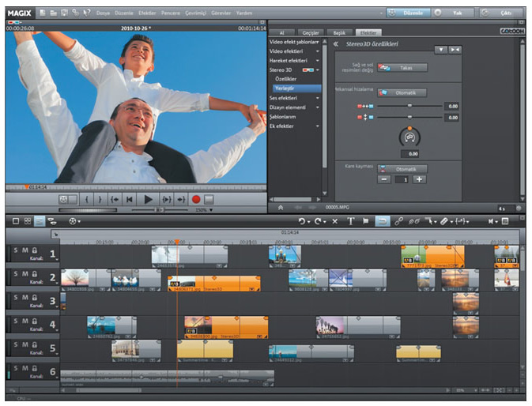Screen dimensions: 532x406
Task: Lock track 2
Action: click(x=35, y=274)
